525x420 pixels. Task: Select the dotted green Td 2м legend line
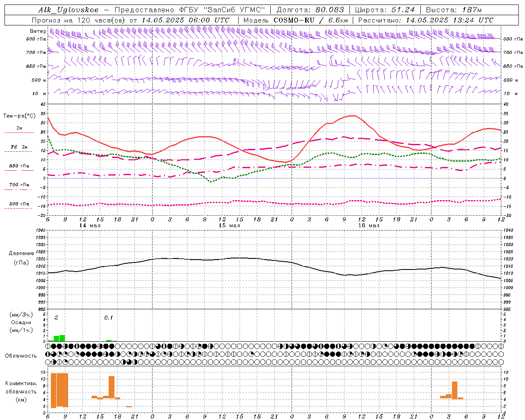pos(18,151)
